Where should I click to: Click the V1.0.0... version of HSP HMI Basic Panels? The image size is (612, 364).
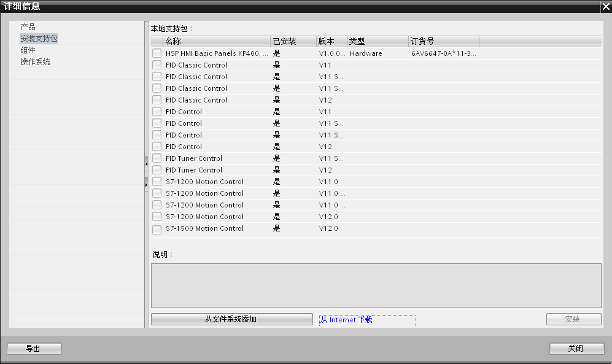331,53
